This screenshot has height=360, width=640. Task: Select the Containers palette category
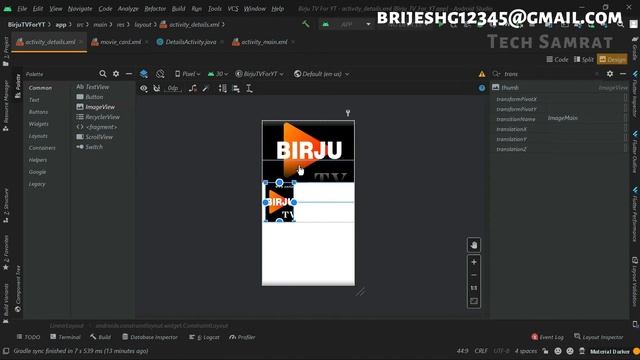click(x=42, y=148)
